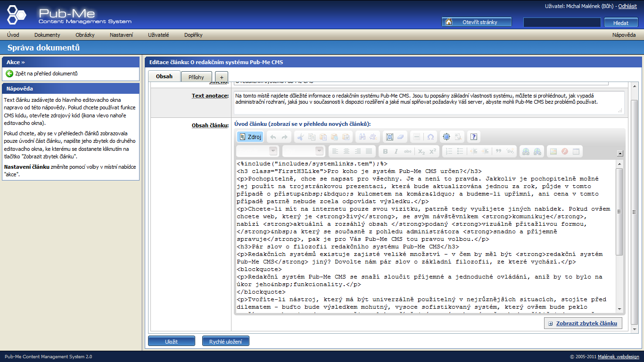Click the insert Image icon
The image size is (644, 362).
553,151
